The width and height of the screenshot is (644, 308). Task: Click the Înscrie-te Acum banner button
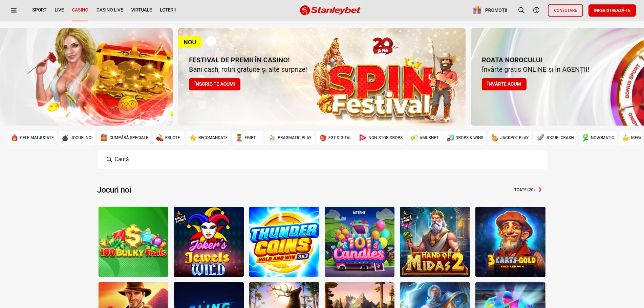point(215,84)
